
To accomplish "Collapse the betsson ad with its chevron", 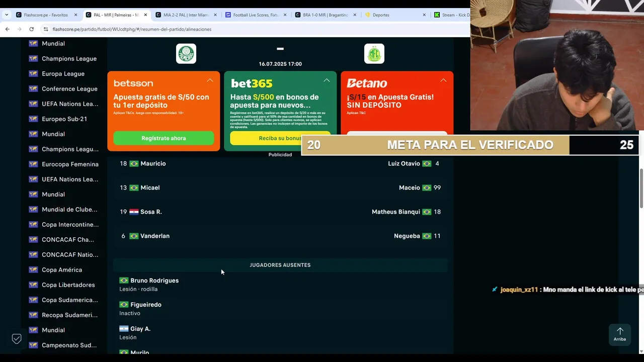I will (x=210, y=80).
